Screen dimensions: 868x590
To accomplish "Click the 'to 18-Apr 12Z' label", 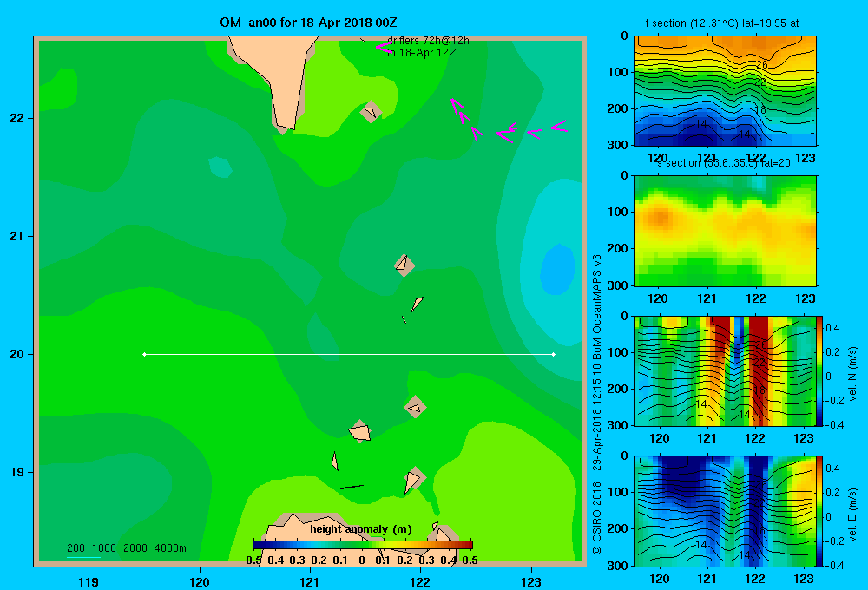I will click(x=421, y=53).
